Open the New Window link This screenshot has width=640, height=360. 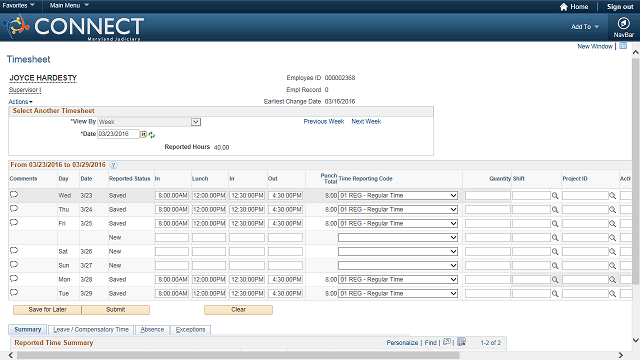point(595,47)
